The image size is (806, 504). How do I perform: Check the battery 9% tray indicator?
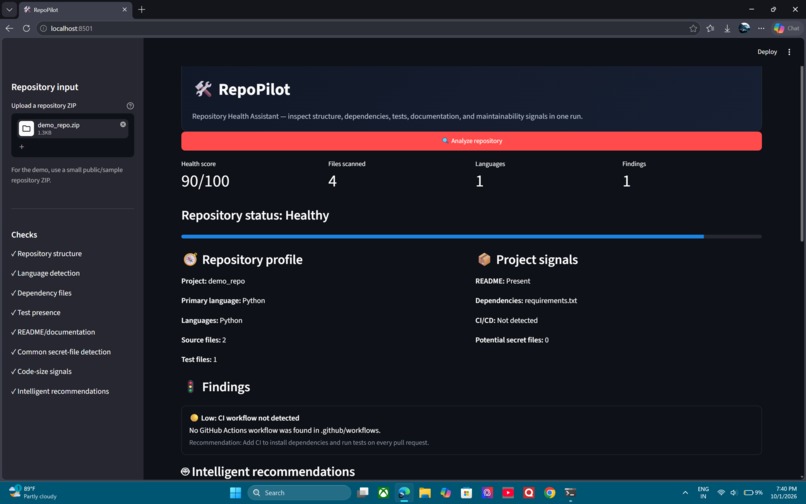753,493
